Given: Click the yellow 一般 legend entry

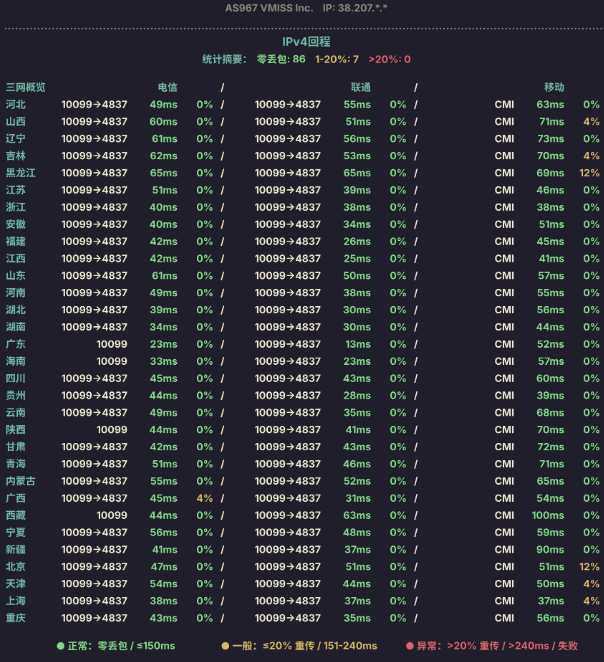Looking at the screenshot, I should [299, 646].
